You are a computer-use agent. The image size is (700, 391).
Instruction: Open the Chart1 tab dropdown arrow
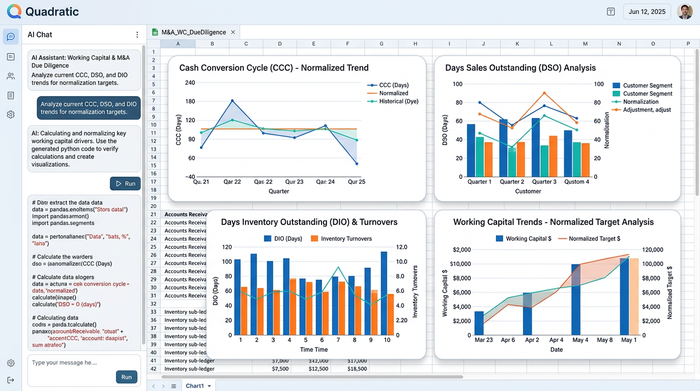click(x=209, y=386)
